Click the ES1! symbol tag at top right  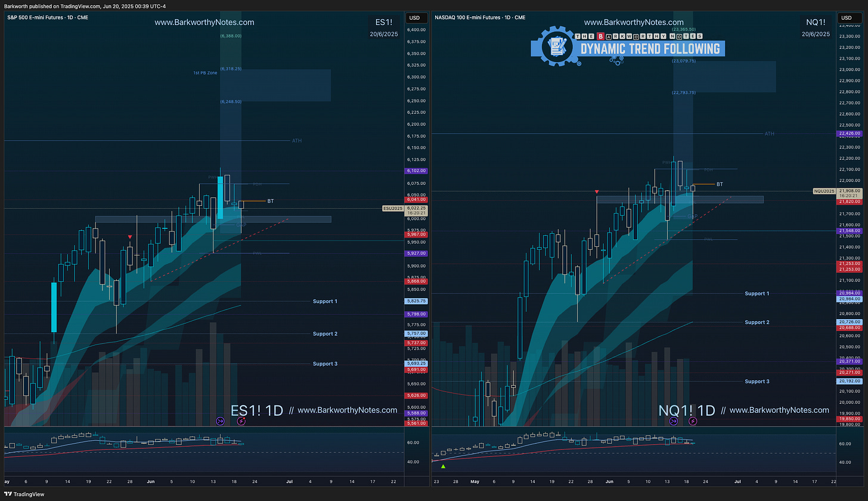tap(384, 22)
